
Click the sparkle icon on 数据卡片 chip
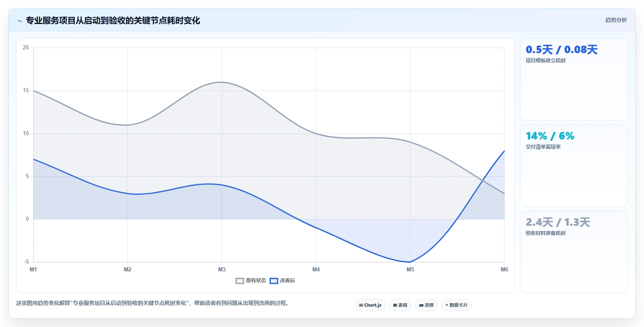pyautogui.click(x=447, y=305)
